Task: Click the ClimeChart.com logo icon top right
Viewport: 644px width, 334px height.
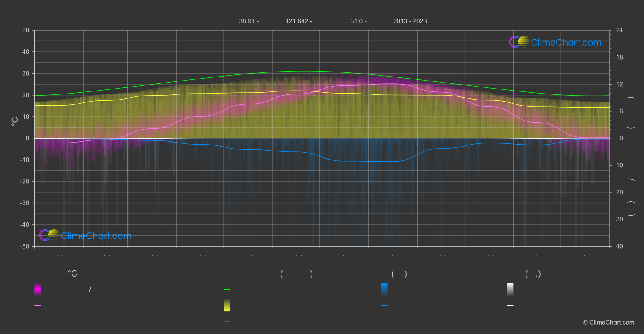Action: click(519, 42)
